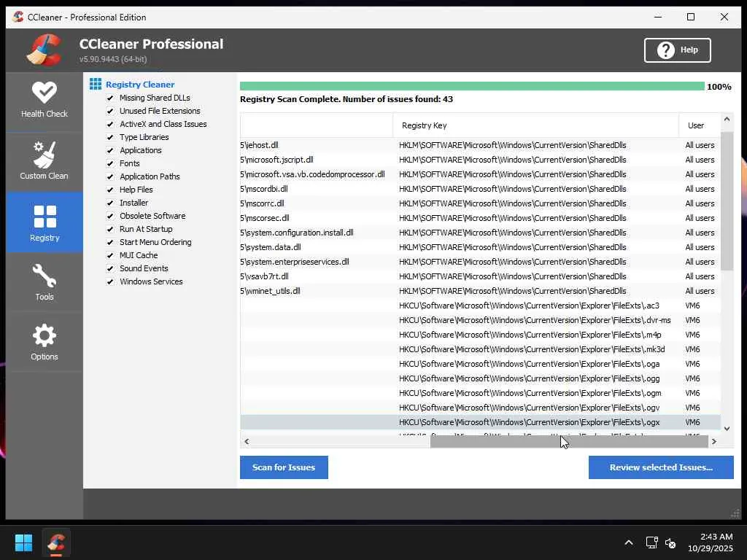This screenshot has height=560, width=747.
Task: Open the taskbar clock and date
Action: tap(711, 542)
